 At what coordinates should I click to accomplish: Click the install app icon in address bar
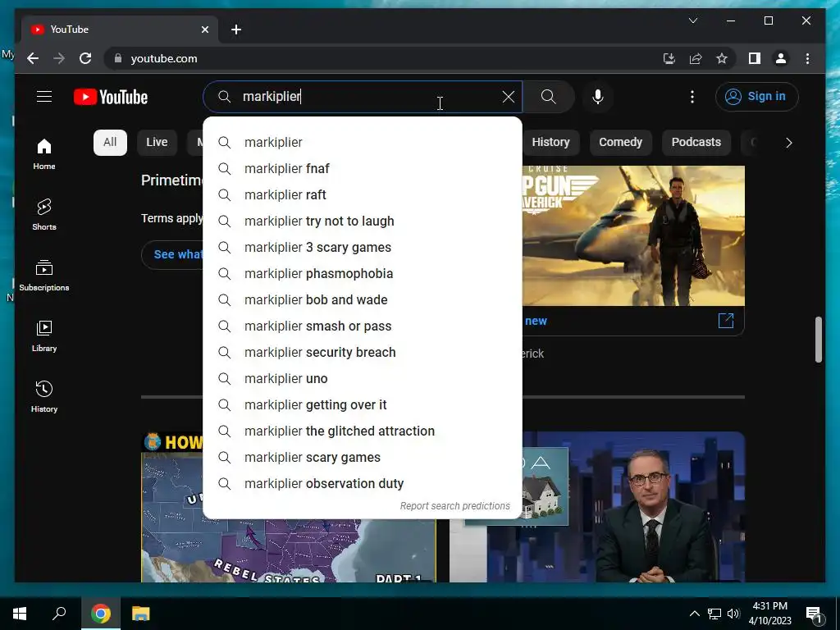pos(669,58)
